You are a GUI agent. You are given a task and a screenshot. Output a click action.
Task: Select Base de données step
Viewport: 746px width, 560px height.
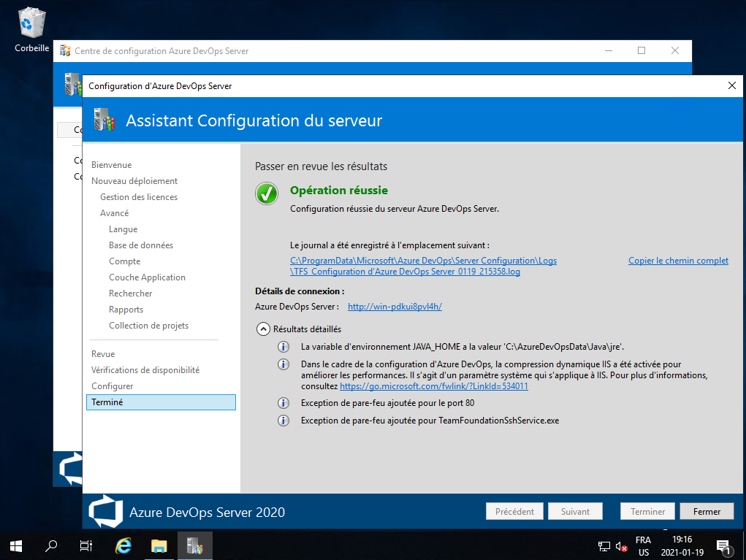(141, 245)
